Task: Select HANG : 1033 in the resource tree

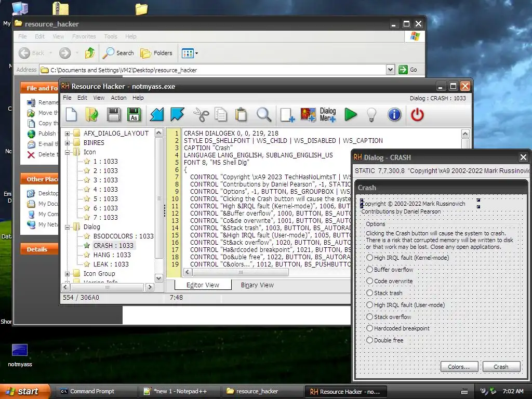Action: [x=112, y=255]
